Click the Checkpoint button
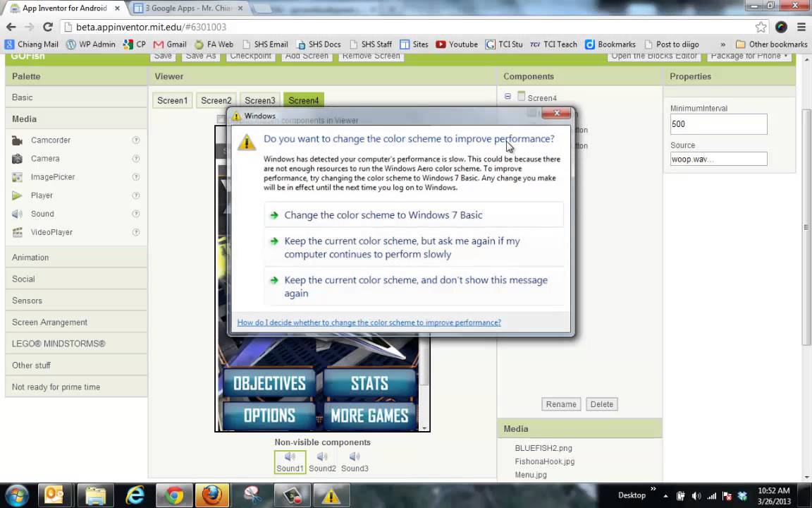Viewport: 812px width, 508px height. [251, 56]
